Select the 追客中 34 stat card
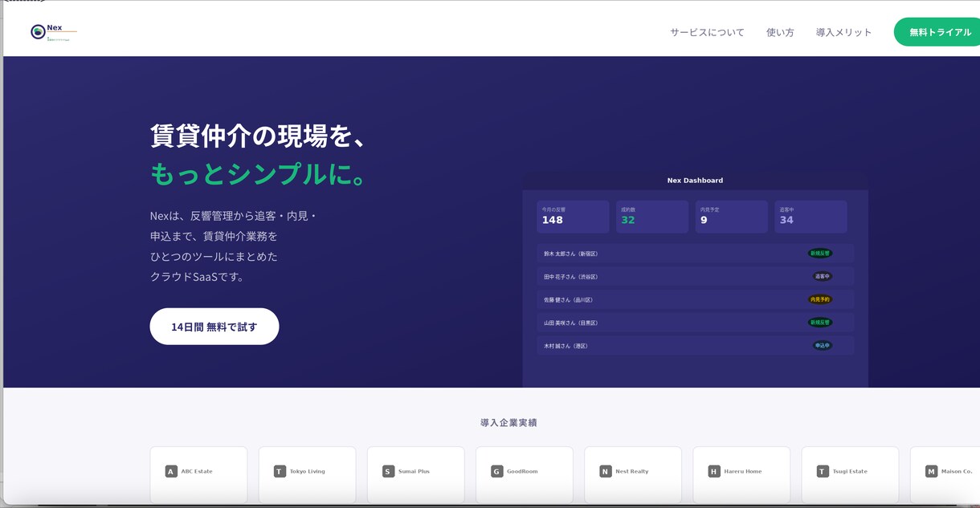980x508 pixels. point(811,217)
